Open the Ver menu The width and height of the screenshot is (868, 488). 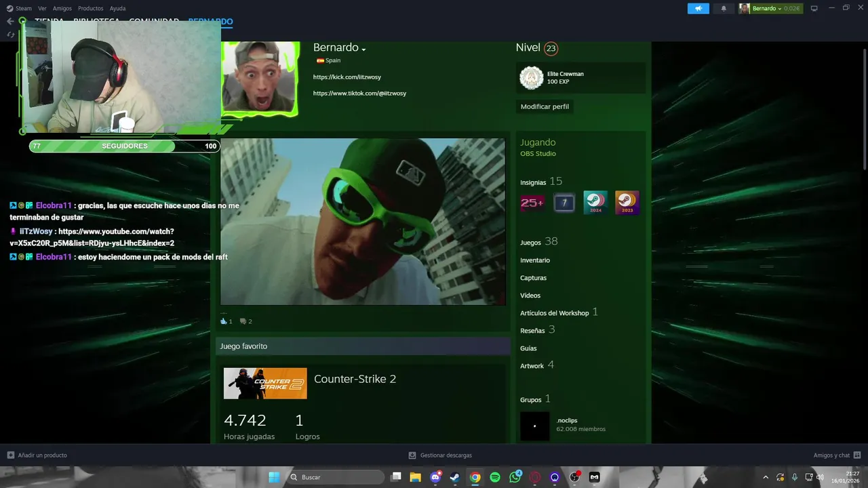coord(42,8)
